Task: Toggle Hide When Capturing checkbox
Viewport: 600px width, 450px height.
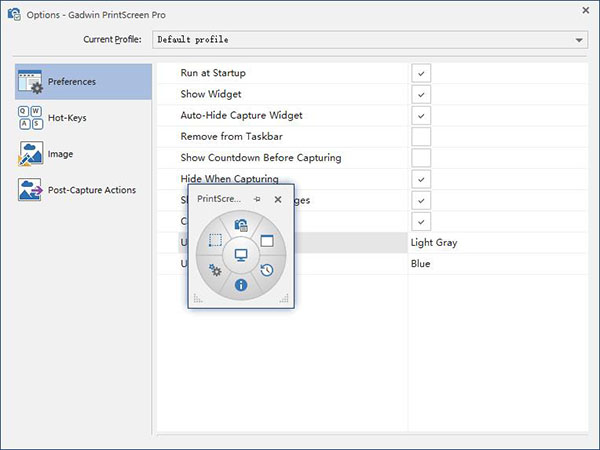Action: 421,179
